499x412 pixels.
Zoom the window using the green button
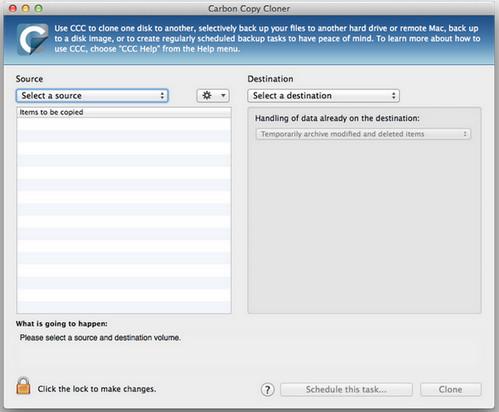point(39,8)
